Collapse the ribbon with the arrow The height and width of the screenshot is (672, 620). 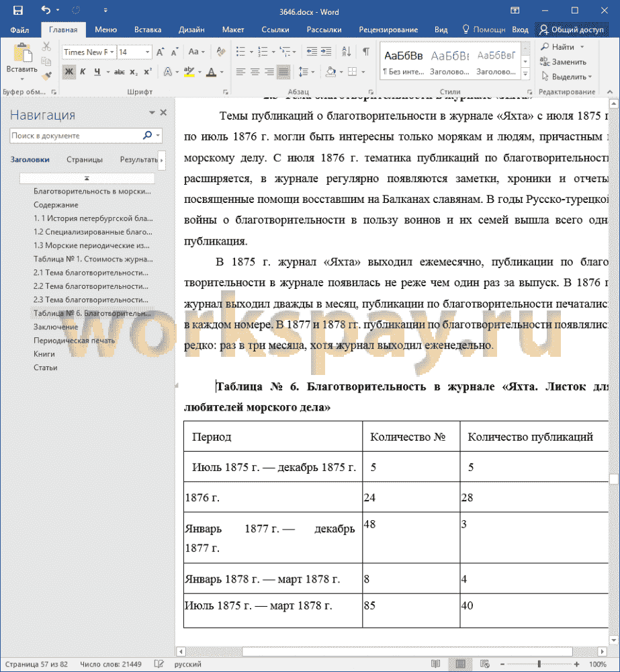point(609,91)
